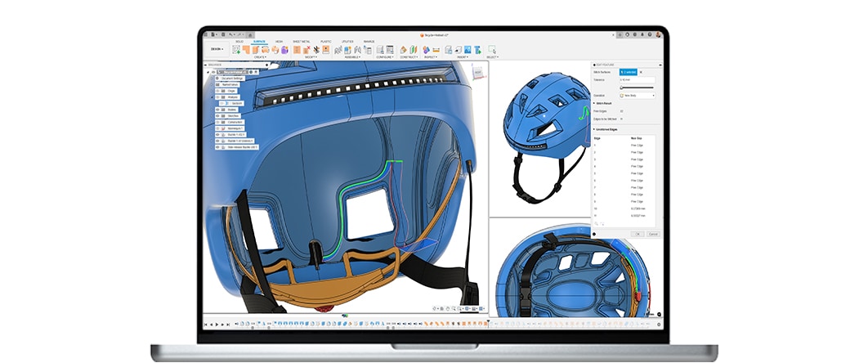This screenshot has width=868, height=363.
Task: Click the Tolerance slider track
Action: (637, 87)
